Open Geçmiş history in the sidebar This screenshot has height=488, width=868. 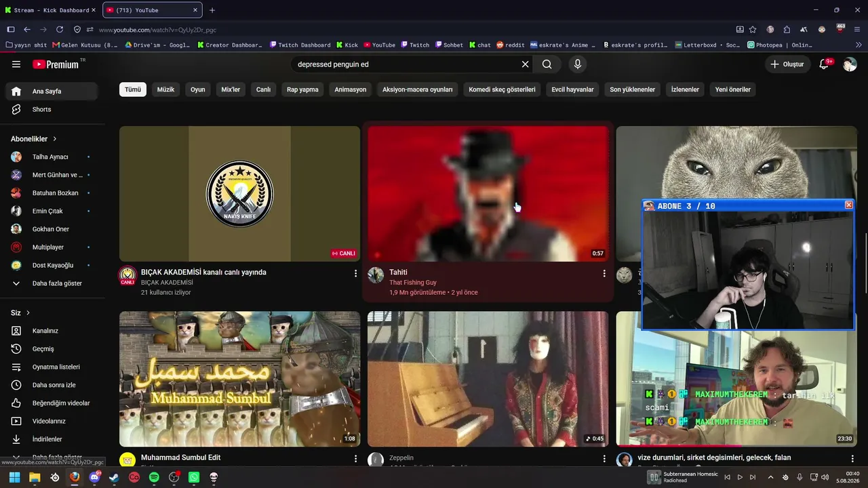(53, 349)
